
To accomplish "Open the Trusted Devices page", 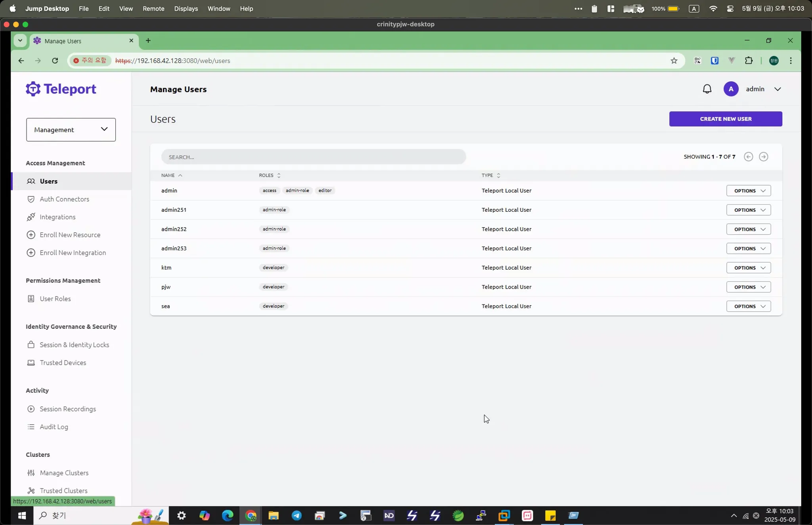I will coord(63,362).
